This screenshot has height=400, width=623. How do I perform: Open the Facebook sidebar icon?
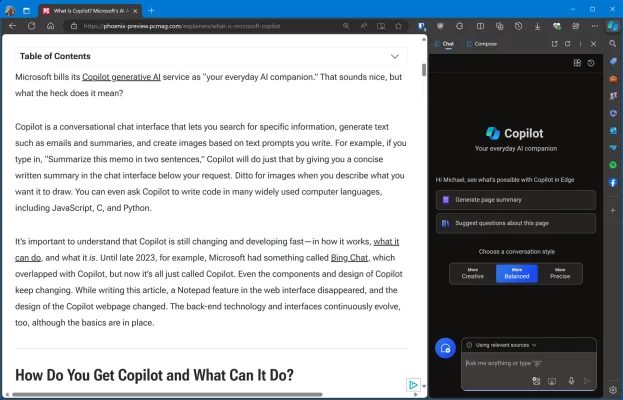point(613,182)
